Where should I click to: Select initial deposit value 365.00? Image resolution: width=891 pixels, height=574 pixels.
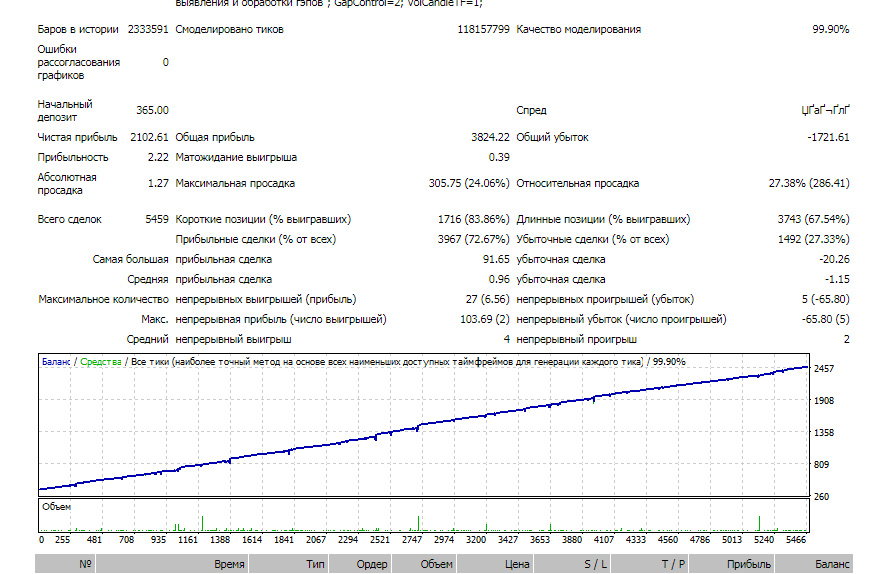(152, 110)
